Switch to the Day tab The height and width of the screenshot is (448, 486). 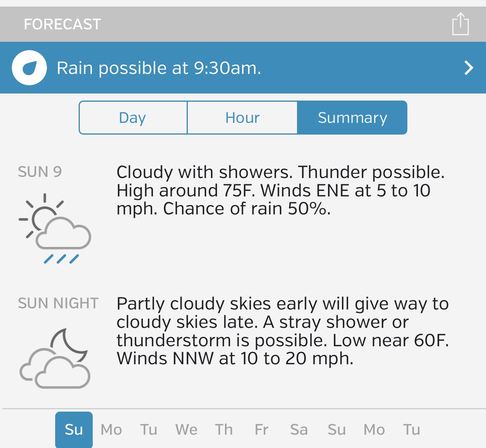(x=133, y=118)
